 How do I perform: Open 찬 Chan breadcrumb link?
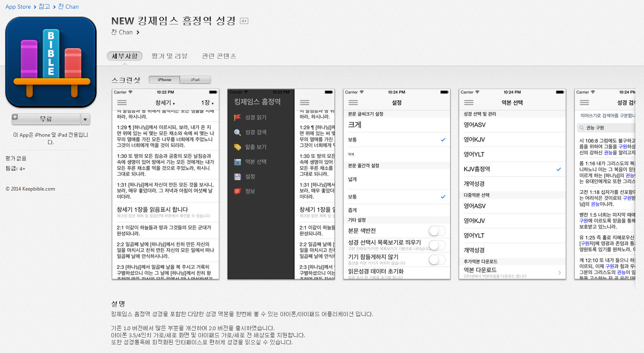pos(68,7)
